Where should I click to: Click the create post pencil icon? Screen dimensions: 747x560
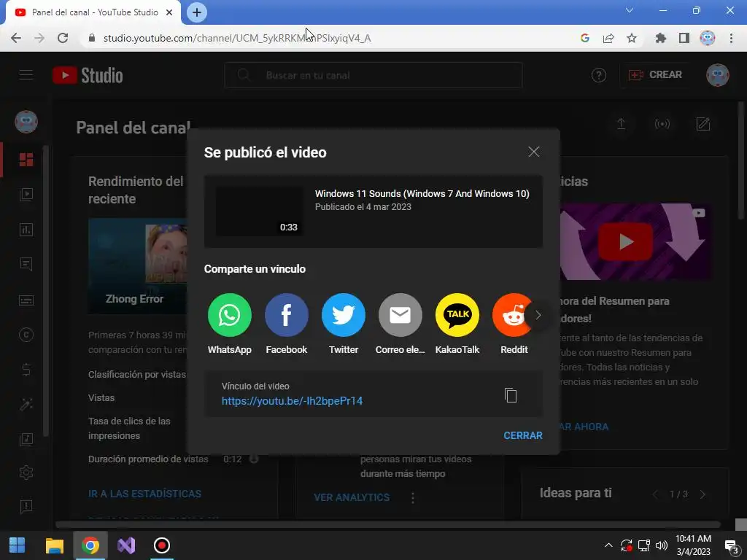[x=703, y=124]
